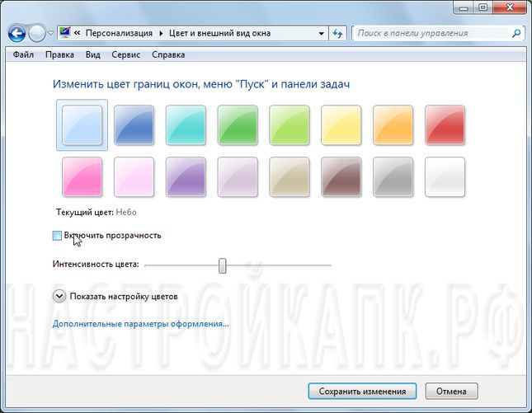Pick the grey slate color swatch

pyautogui.click(x=393, y=177)
